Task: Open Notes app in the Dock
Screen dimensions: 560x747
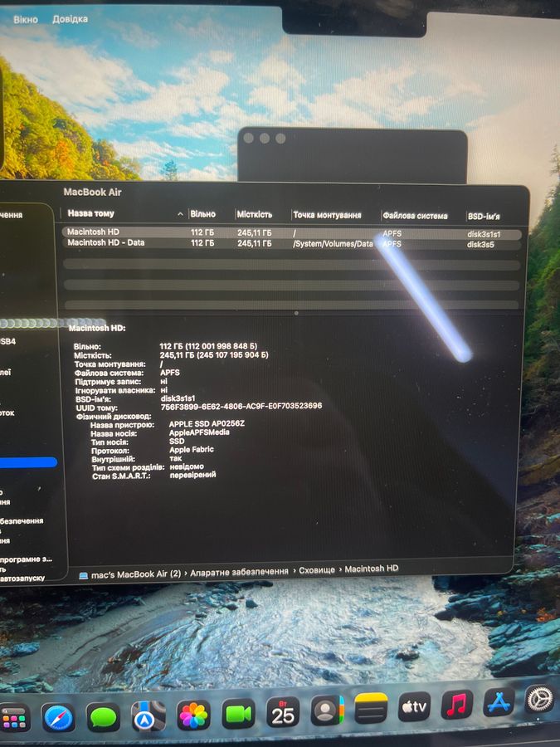Action: [371, 708]
